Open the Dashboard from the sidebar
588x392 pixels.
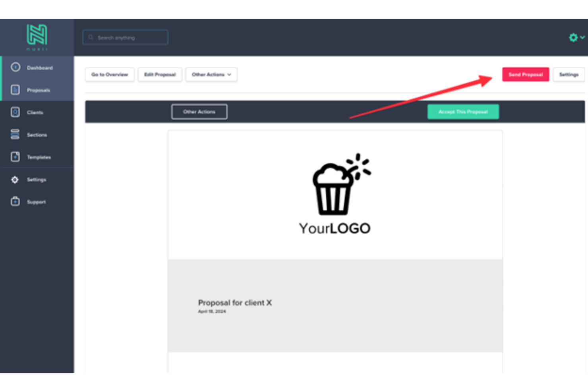coord(15,68)
